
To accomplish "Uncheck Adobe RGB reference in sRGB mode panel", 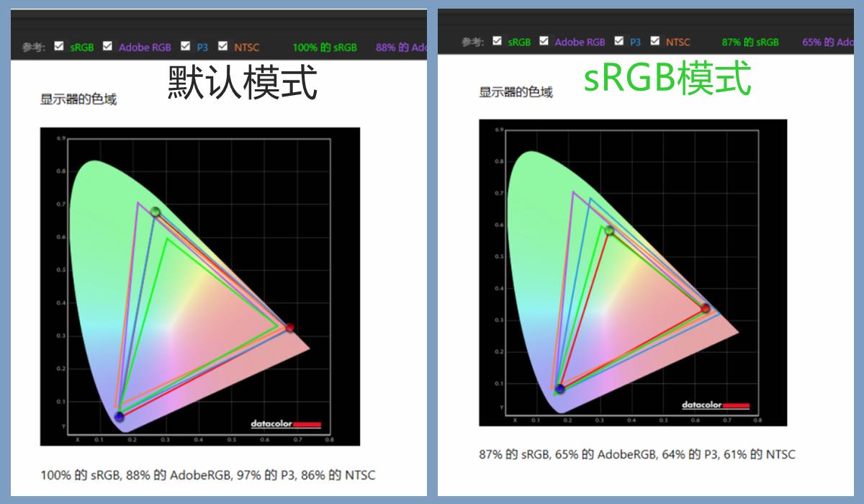I will pyautogui.click(x=544, y=41).
